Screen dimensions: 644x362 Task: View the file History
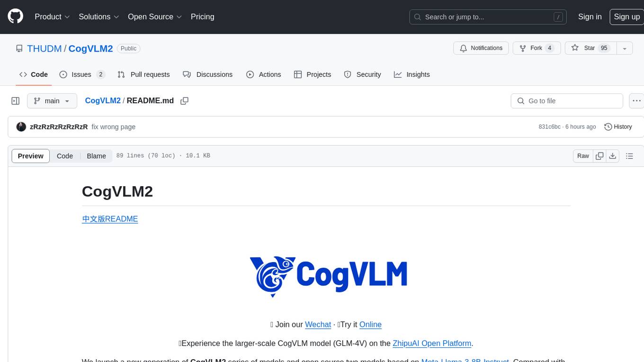tap(618, 127)
